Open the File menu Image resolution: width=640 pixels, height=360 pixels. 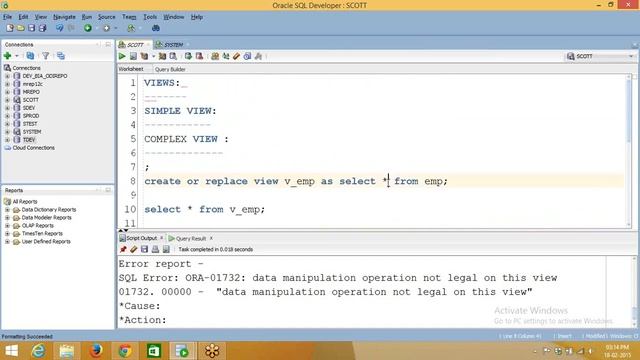click(x=7, y=17)
